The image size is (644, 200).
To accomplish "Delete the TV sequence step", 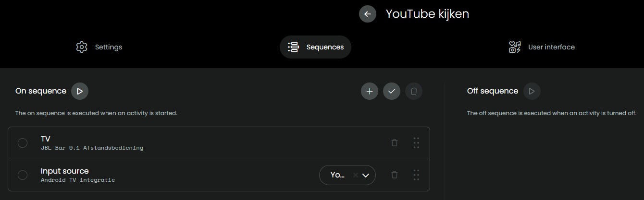I will pyautogui.click(x=395, y=143).
